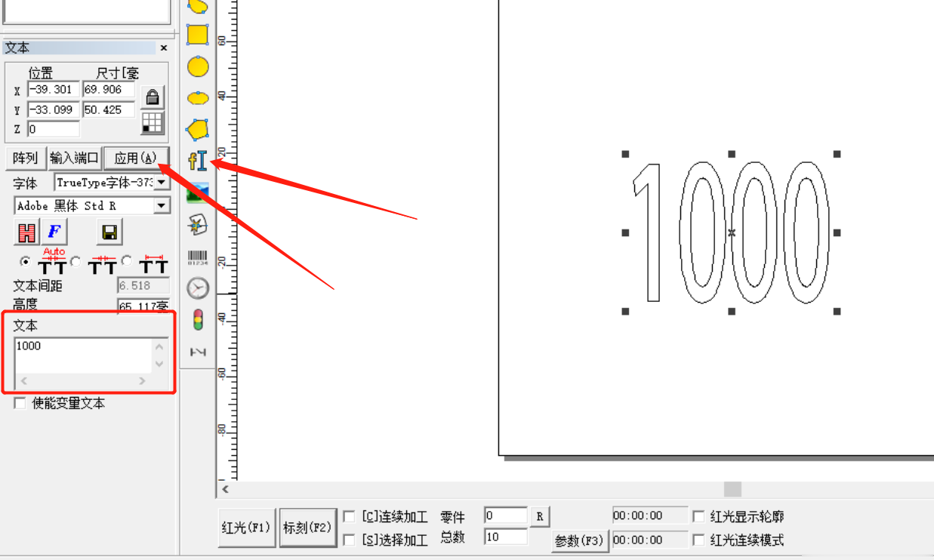
Task: Click the 标刻(F2) mark button
Action: click(307, 528)
